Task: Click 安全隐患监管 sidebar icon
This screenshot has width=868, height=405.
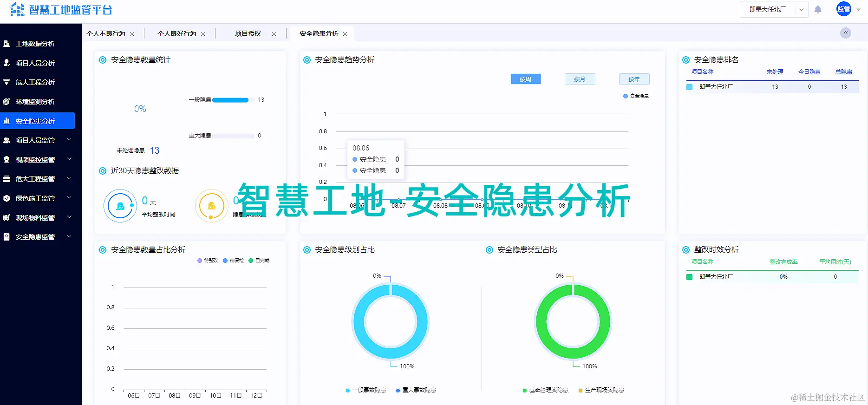Action: pyautogui.click(x=7, y=237)
